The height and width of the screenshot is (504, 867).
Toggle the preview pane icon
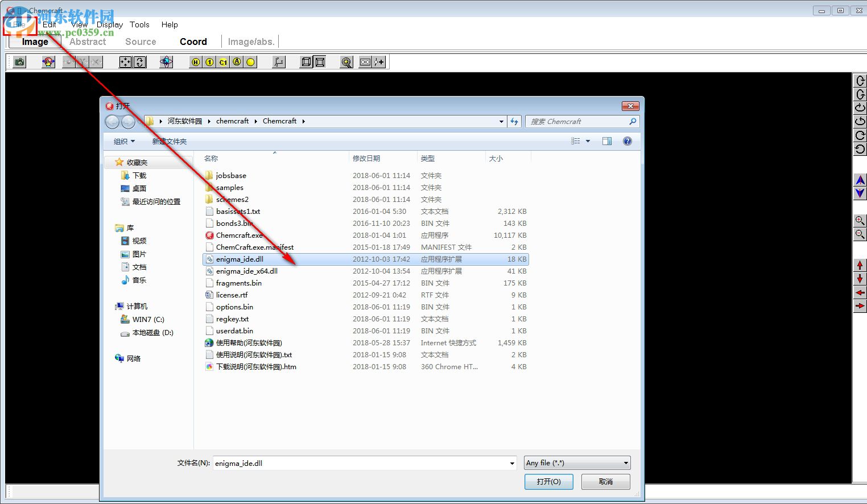(607, 141)
